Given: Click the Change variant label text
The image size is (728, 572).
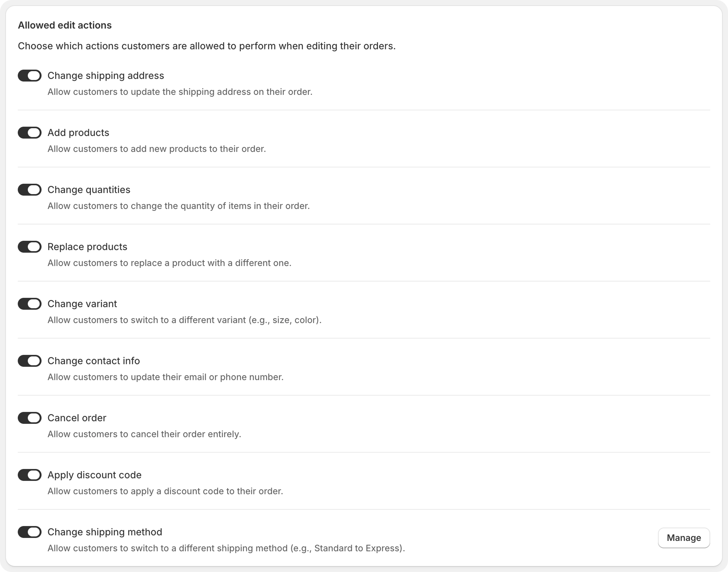Looking at the screenshot, I should coord(82,304).
